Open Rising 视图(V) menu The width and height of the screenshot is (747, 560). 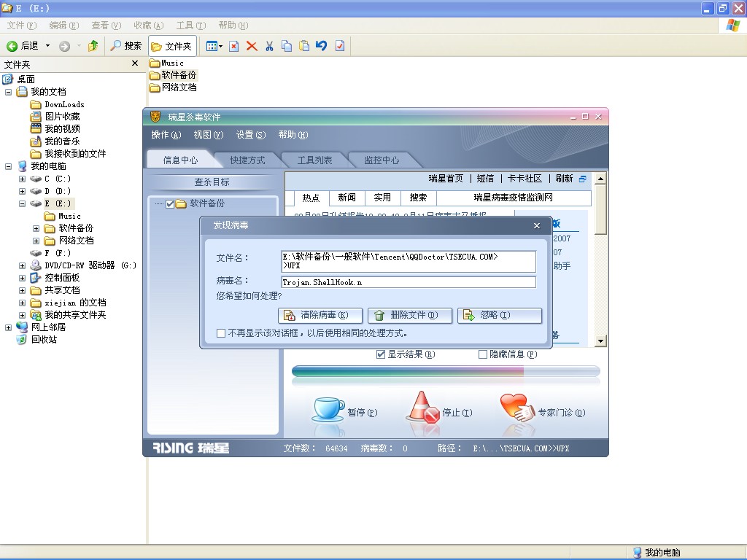[x=209, y=135]
